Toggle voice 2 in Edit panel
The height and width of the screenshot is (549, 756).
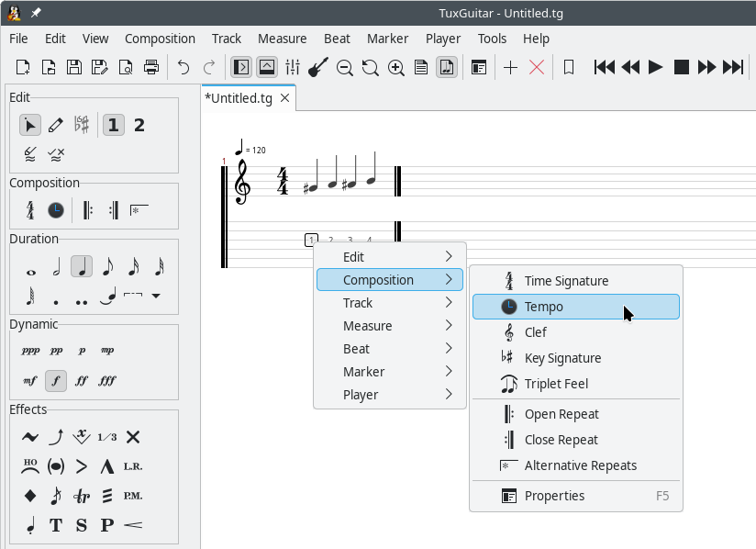pyautogui.click(x=139, y=125)
